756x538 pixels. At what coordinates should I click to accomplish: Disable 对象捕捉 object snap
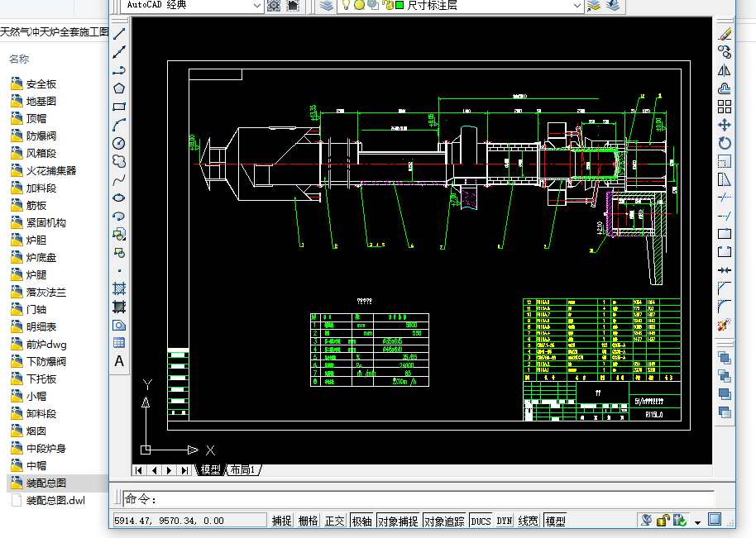click(398, 521)
